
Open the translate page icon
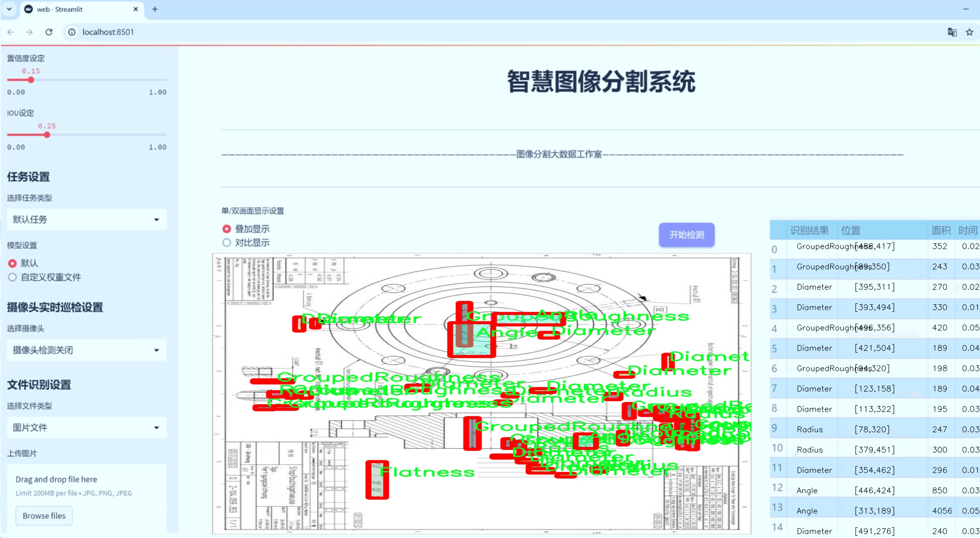pos(952,32)
